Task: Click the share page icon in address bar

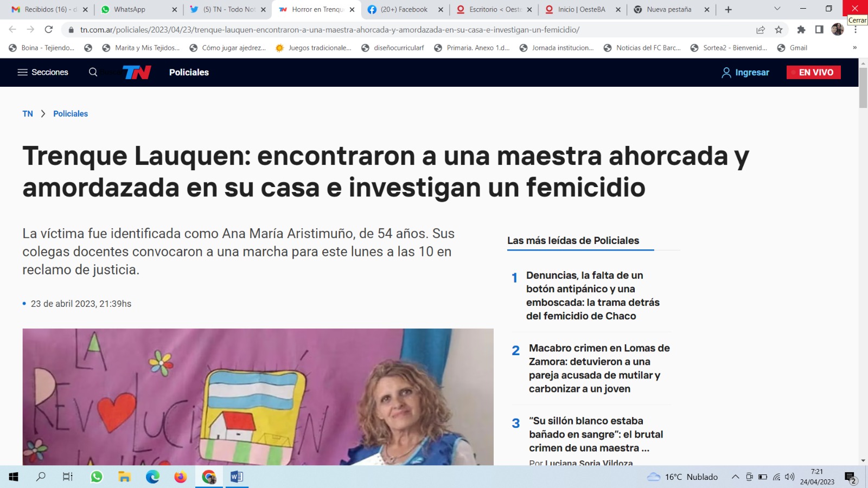Action: [761, 30]
